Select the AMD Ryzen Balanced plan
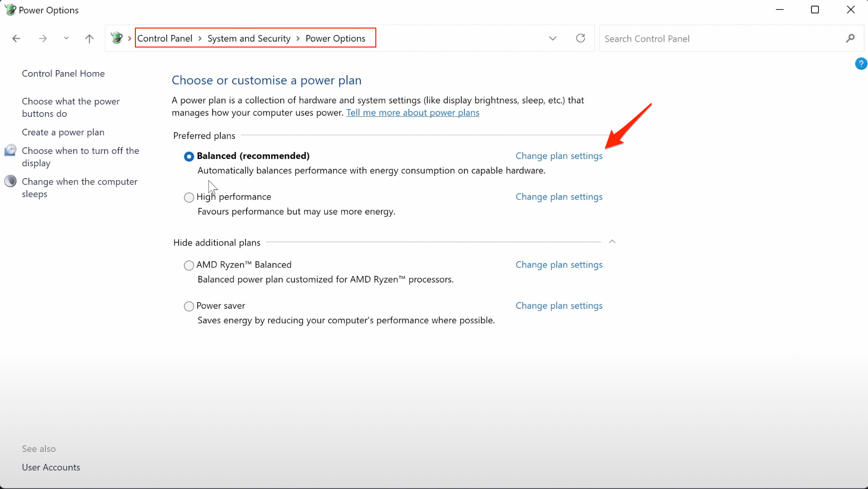This screenshot has height=489, width=868. coord(189,265)
